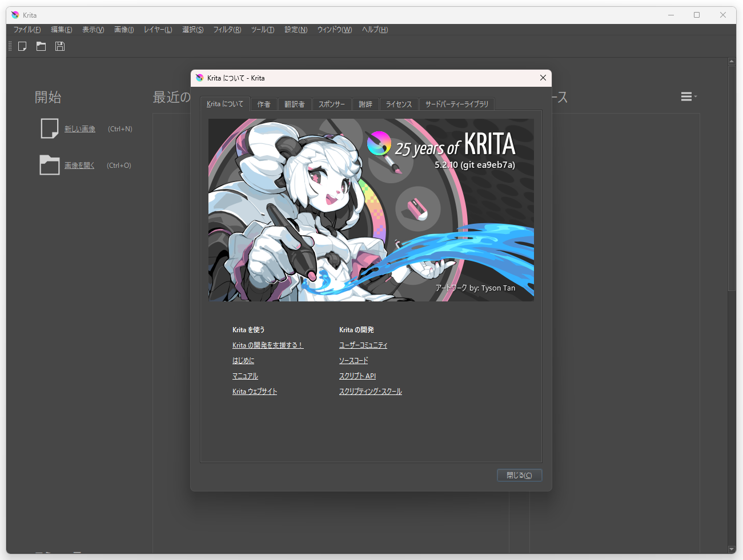Click the new image page icon on the welcome screen

point(49,128)
